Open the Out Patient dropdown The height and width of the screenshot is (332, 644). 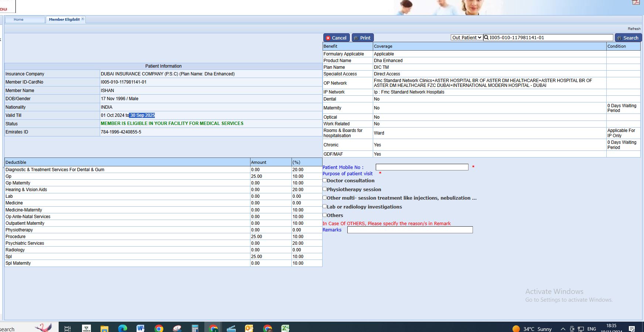(x=467, y=37)
